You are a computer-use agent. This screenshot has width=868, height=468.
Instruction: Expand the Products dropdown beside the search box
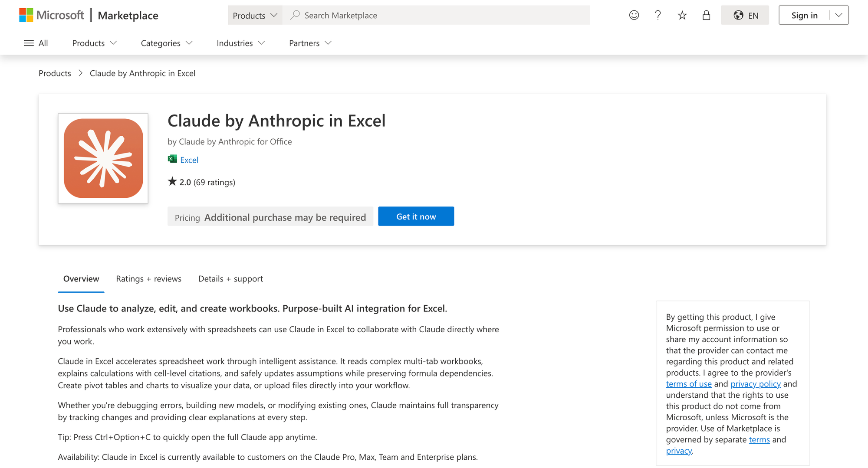point(255,15)
